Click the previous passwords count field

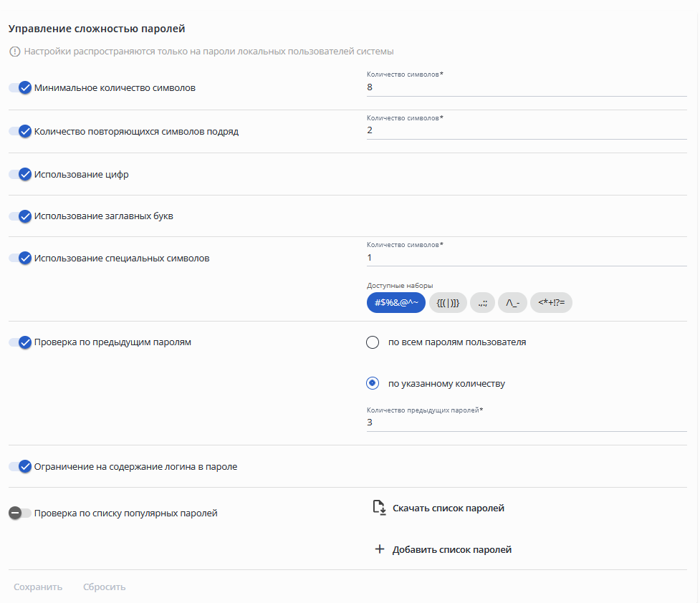[x=527, y=423]
